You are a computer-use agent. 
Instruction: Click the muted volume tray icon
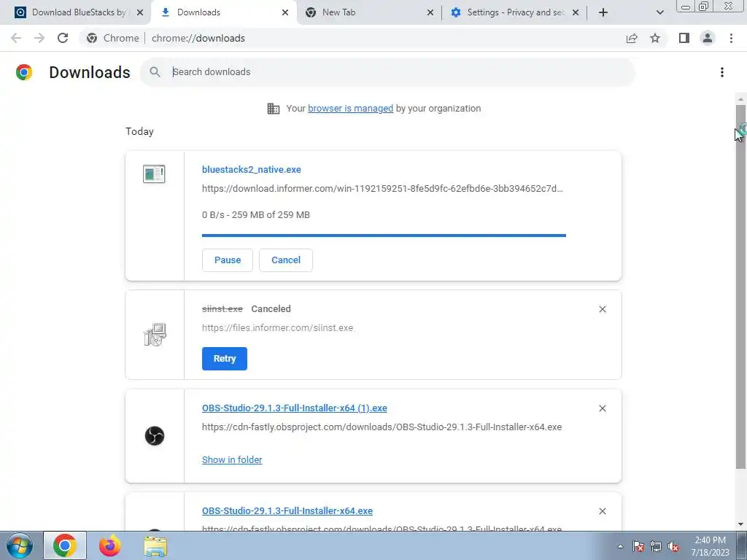[673, 546]
